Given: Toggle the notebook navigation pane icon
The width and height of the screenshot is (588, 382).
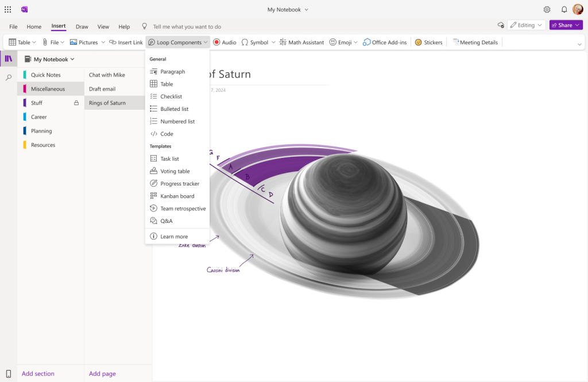Looking at the screenshot, I should pyautogui.click(x=9, y=59).
